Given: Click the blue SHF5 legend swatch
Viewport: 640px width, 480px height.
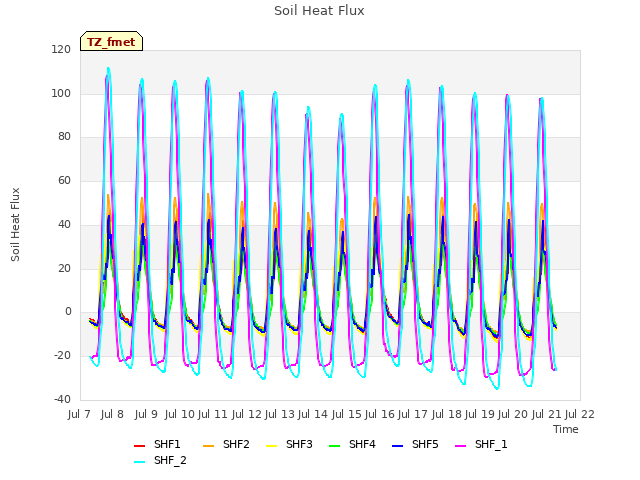Looking at the screenshot, I should (398, 446).
